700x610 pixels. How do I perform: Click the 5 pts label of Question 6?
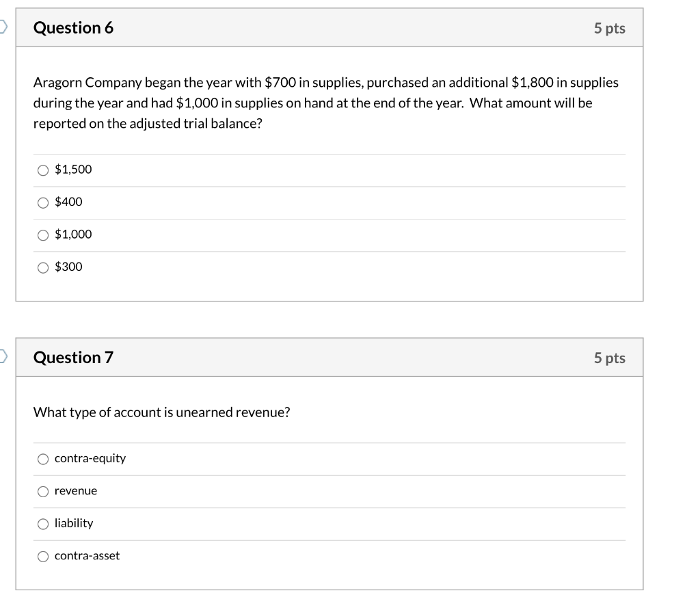click(609, 28)
